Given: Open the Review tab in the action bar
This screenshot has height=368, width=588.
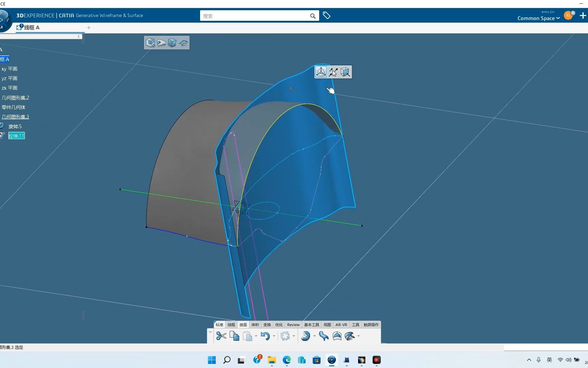Looking at the screenshot, I should click(293, 325).
